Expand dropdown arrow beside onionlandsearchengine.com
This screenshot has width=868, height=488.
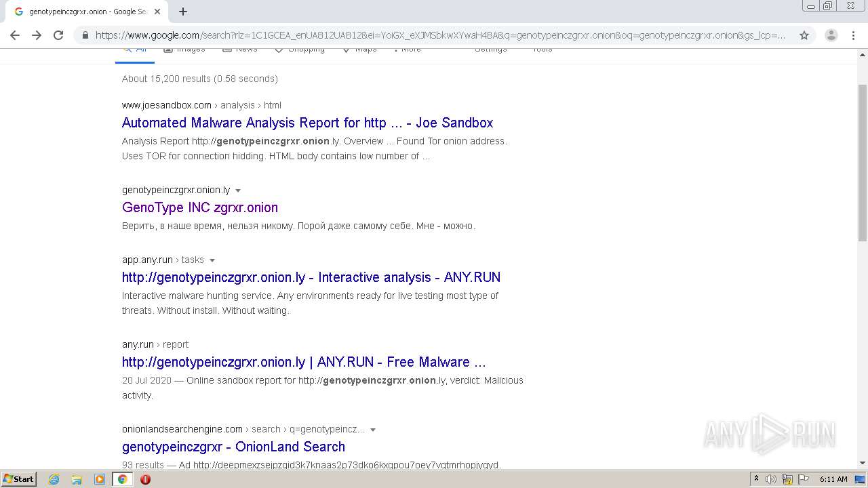coord(373,430)
